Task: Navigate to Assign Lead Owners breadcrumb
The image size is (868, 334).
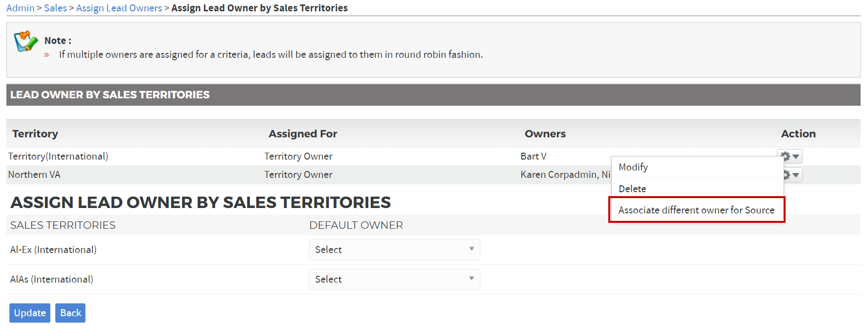Action: click(x=119, y=8)
